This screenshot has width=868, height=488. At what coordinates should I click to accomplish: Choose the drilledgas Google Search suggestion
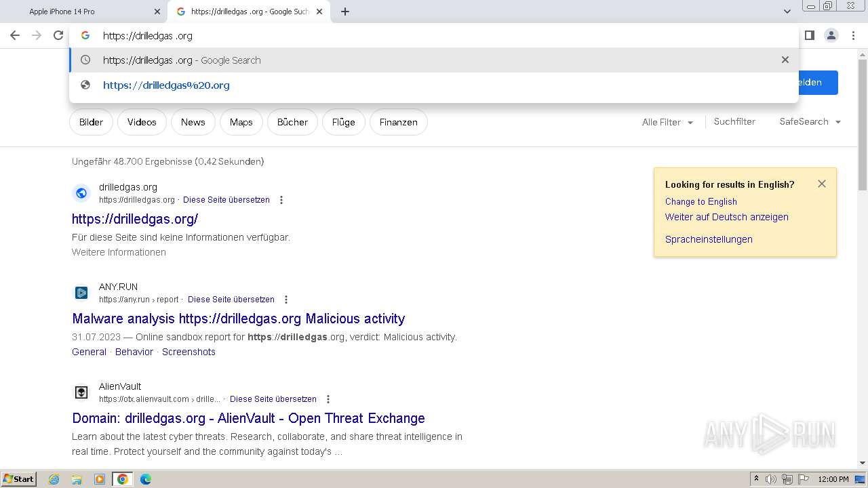[x=434, y=60]
